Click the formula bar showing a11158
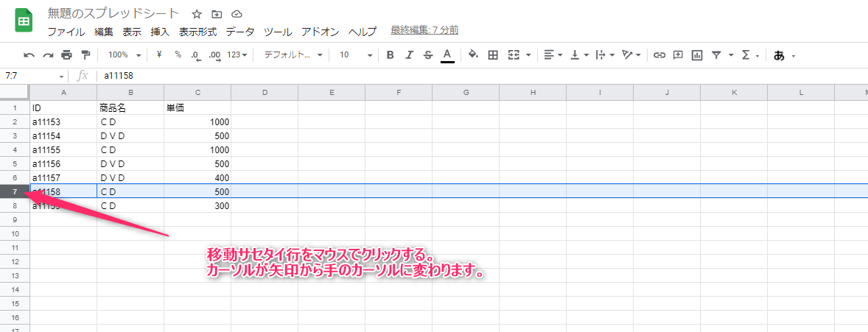The width and height of the screenshot is (868, 332). click(x=482, y=76)
